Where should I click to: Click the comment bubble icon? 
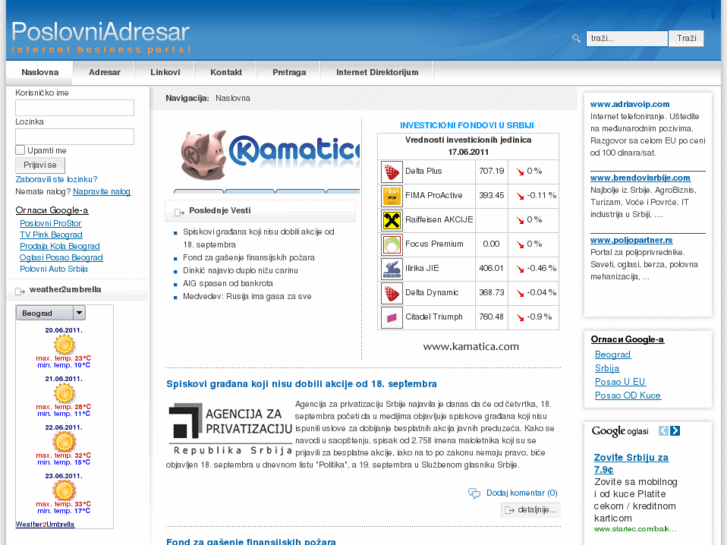click(474, 493)
